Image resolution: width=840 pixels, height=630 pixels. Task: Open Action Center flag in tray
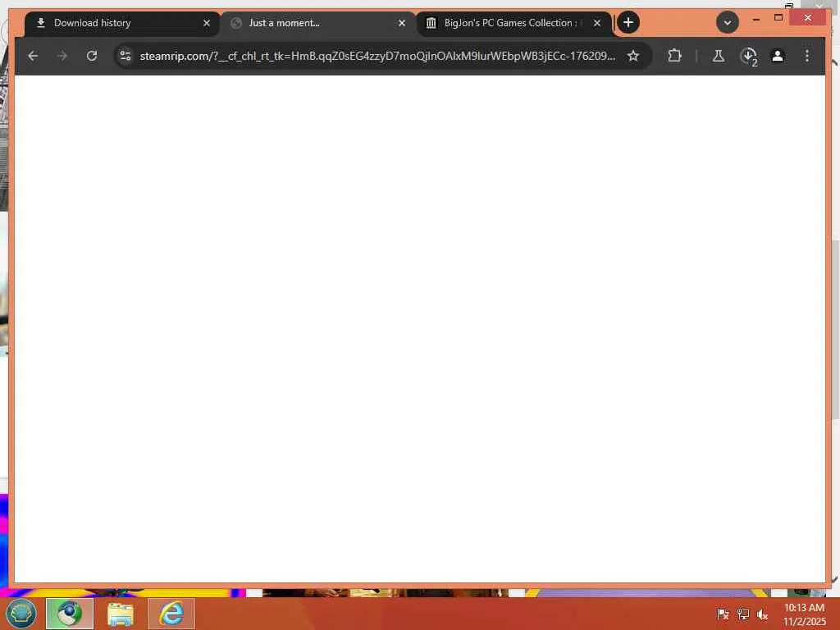723,614
